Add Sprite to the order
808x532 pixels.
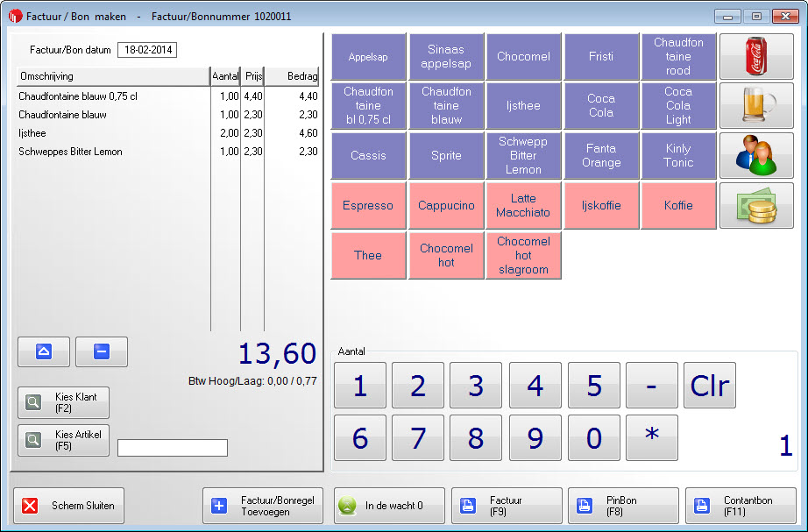pos(446,155)
